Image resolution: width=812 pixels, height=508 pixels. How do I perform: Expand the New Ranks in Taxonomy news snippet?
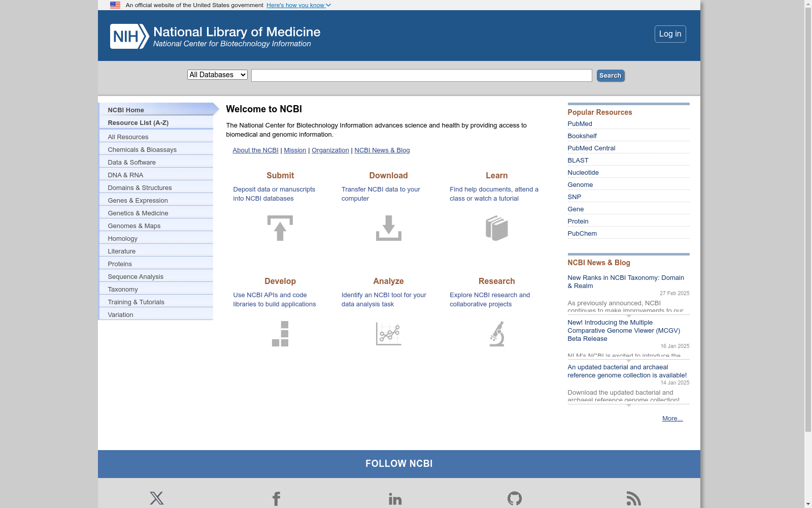coord(629,316)
